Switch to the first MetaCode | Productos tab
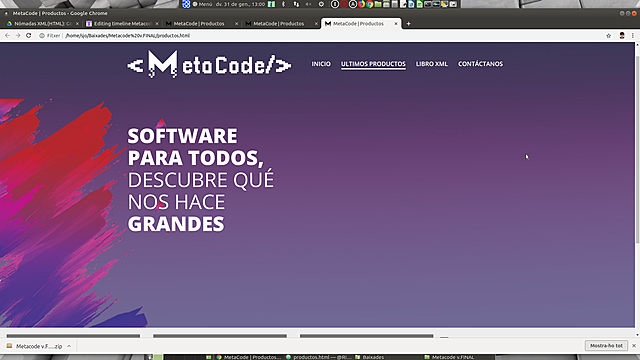The height and width of the screenshot is (360, 640). coord(201,24)
